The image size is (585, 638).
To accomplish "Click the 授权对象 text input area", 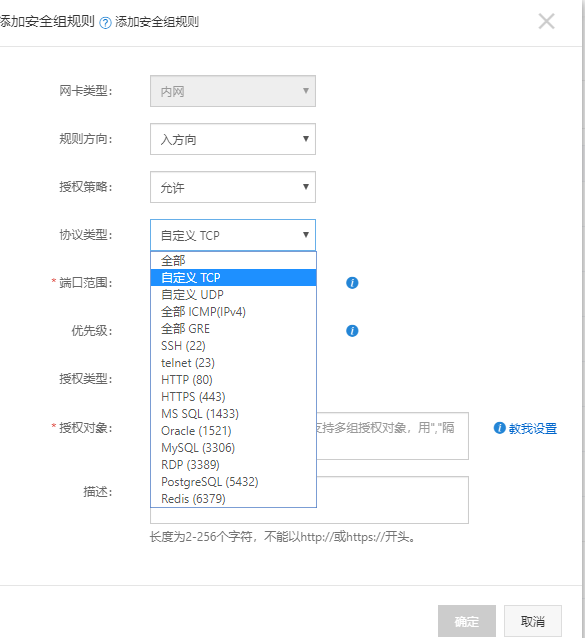I will click(393, 436).
